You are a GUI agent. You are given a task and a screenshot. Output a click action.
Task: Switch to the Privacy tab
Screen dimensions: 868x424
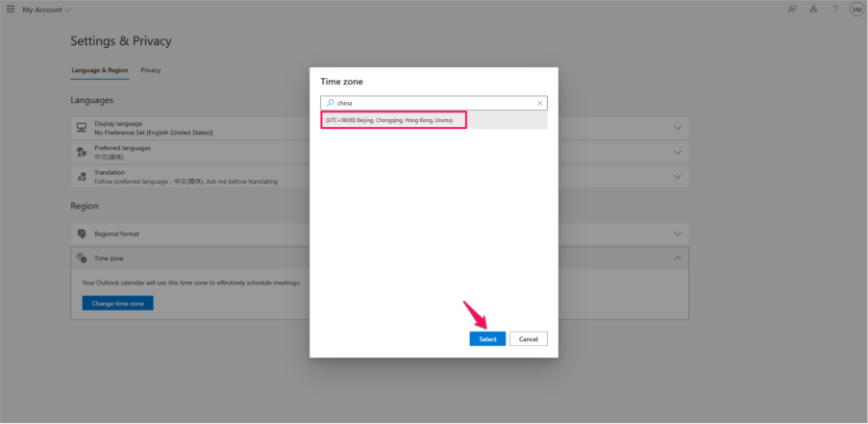tap(151, 70)
